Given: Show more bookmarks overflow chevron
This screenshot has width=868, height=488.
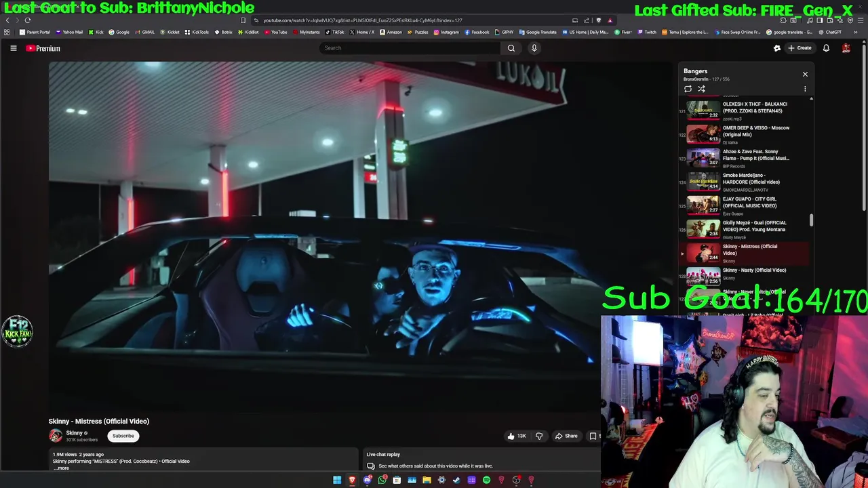Looking at the screenshot, I should pos(855,32).
